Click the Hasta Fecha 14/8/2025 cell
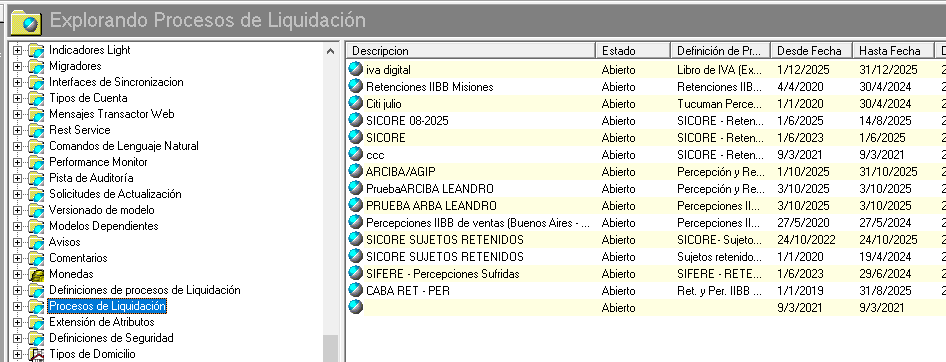The height and width of the screenshot is (362, 946). click(885, 121)
